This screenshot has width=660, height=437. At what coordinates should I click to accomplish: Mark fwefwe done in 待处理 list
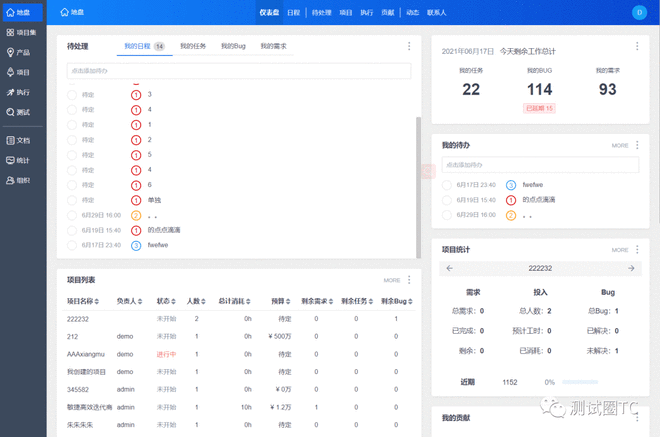[72, 245]
